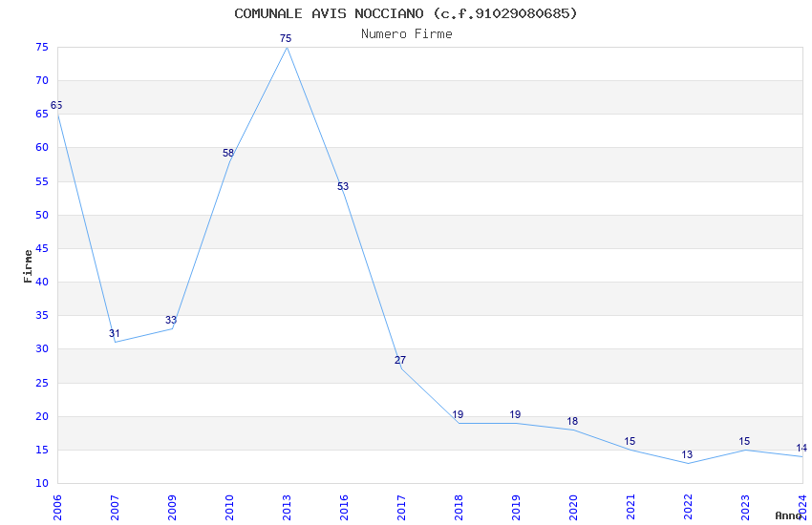Click the data label 27
This screenshot has height=525, width=812.
click(x=400, y=361)
